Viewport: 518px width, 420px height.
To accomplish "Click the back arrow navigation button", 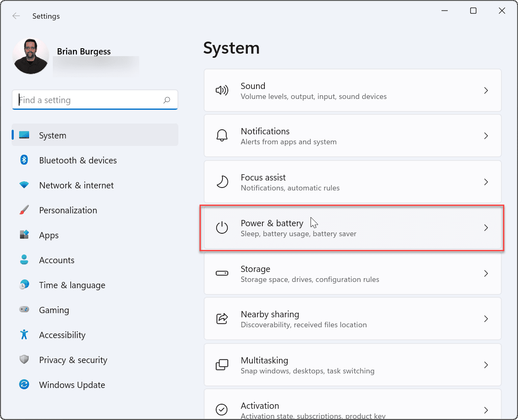I will (x=16, y=16).
